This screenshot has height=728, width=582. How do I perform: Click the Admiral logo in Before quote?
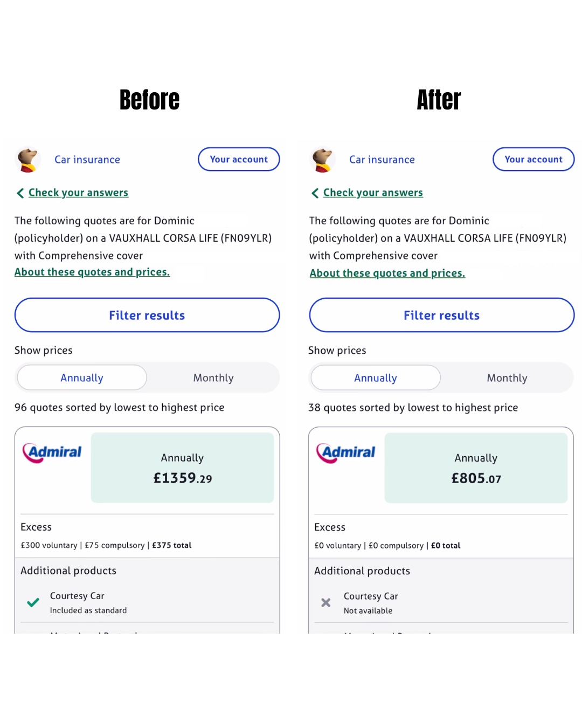tap(52, 452)
